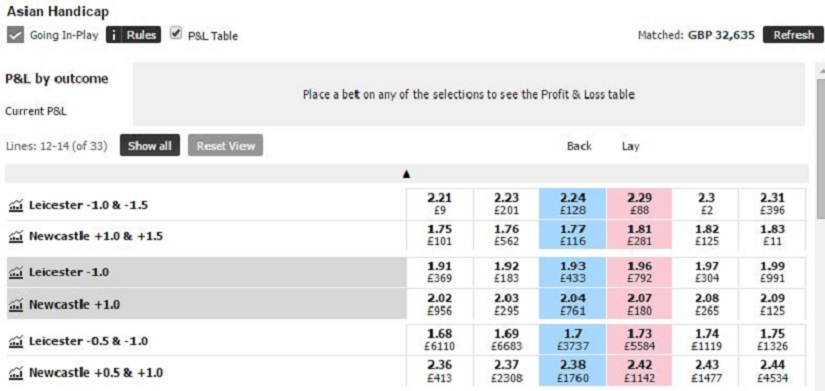Click the info icon on Rules button
This screenshot has width=825, height=391.
click(114, 35)
